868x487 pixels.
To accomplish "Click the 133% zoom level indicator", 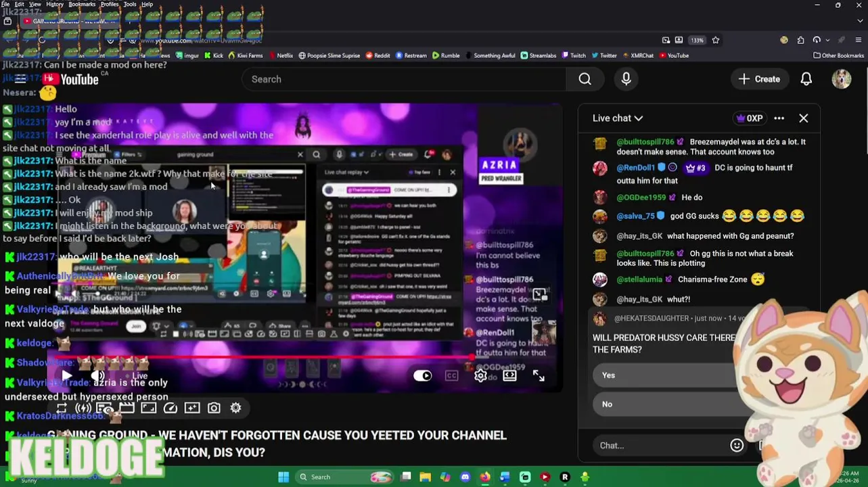I will [x=697, y=40].
